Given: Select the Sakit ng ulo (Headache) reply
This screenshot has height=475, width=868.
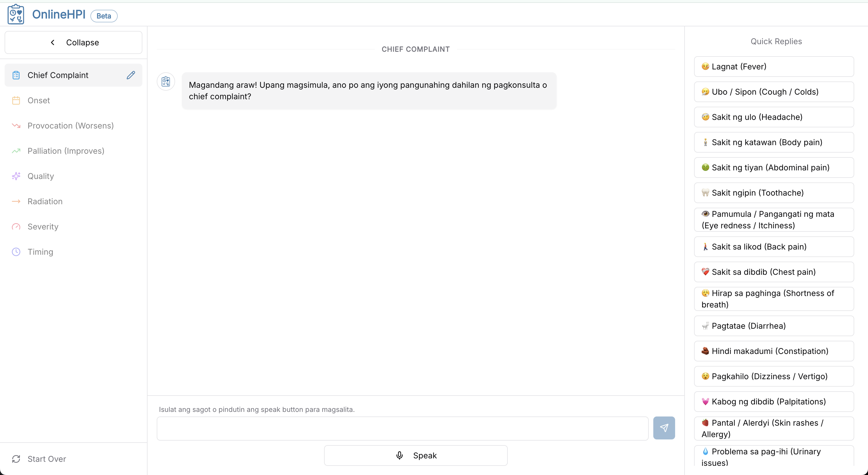Looking at the screenshot, I should coord(774,117).
